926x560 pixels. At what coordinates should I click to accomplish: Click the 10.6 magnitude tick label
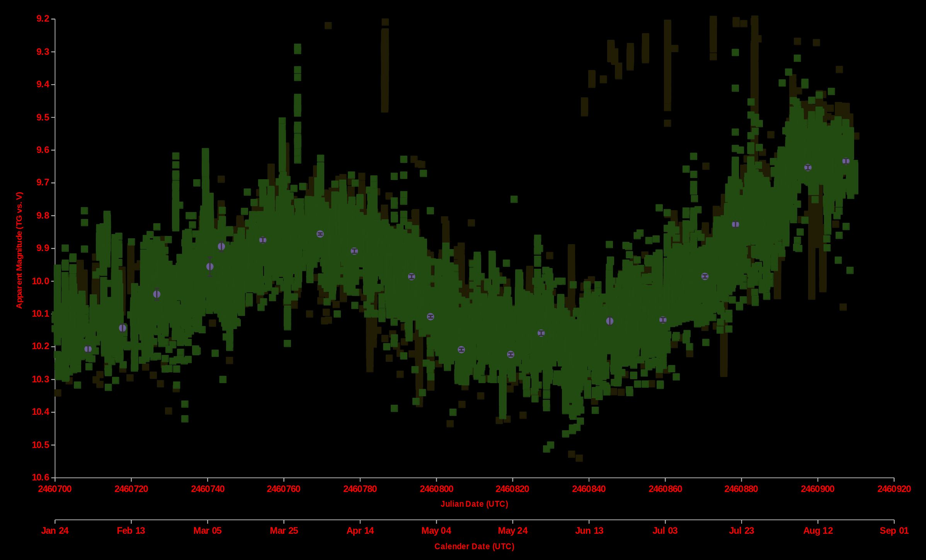(x=41, y=477)
